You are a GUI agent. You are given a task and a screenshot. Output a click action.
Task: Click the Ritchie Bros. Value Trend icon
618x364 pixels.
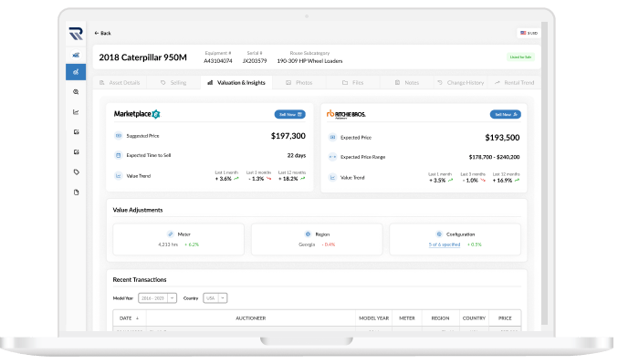pyautogui.click(x=332, y=178)
